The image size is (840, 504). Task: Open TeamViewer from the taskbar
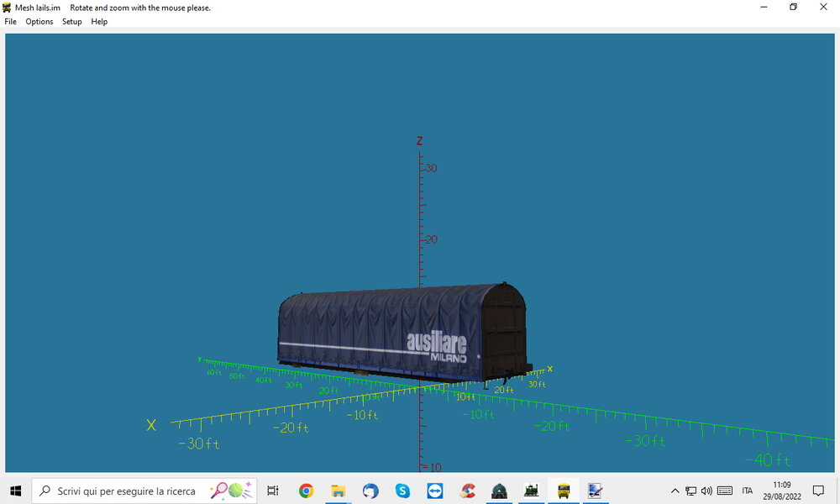click(x=434, y=491)
